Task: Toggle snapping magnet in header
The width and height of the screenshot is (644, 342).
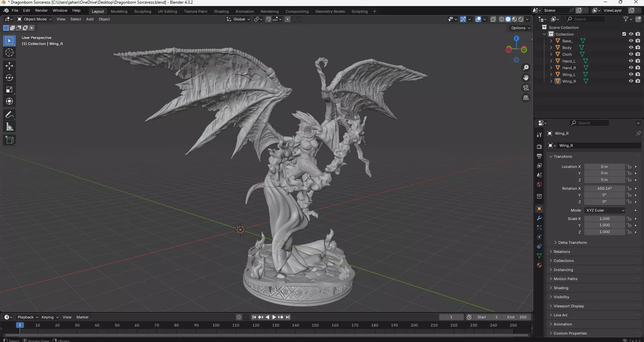Action: pos(268,19)
